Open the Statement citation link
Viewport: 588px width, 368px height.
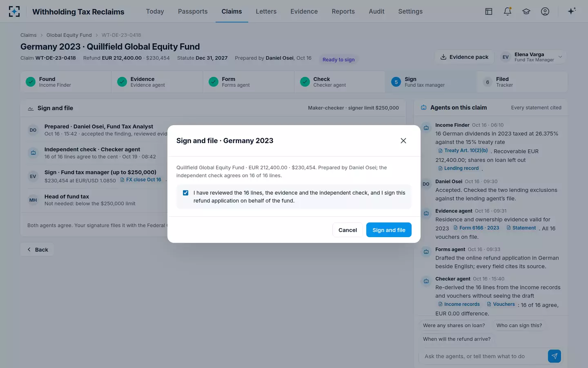click(521, 228)
